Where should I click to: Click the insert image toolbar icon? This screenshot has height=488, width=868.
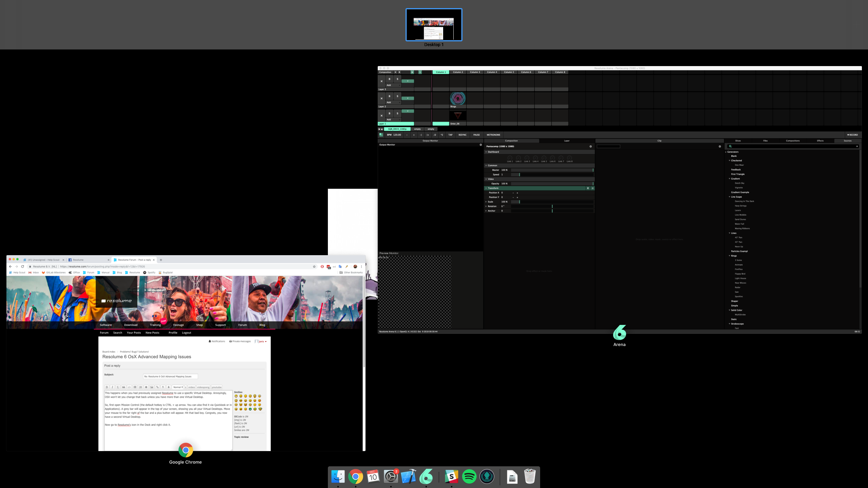pos(152,387)
